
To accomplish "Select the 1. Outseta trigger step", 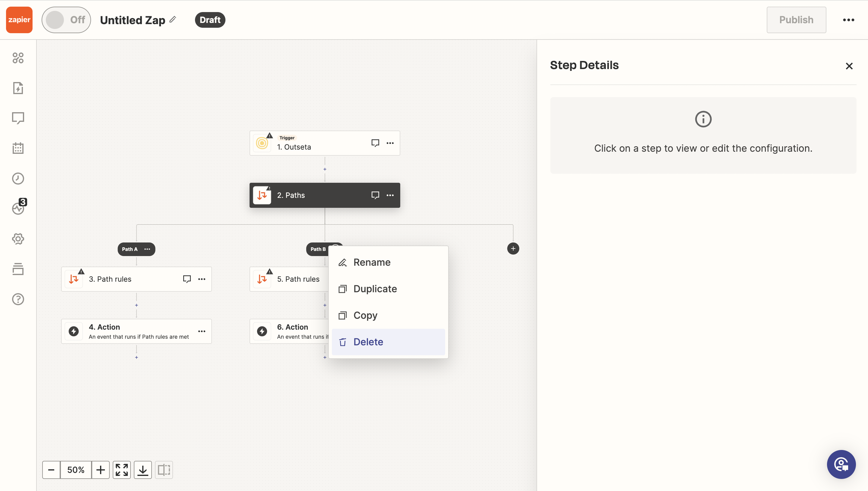I will point(325,143).
